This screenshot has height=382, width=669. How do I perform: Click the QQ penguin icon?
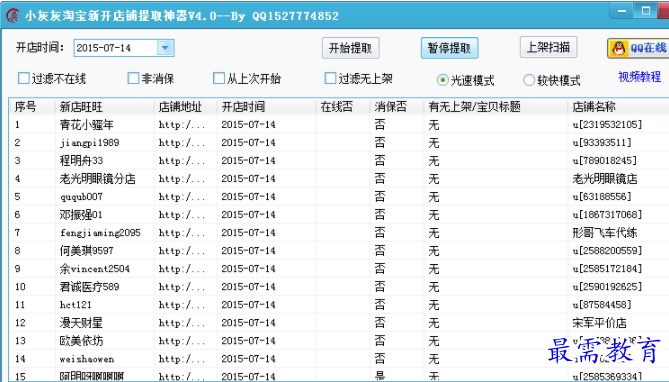tap(619, 48)
